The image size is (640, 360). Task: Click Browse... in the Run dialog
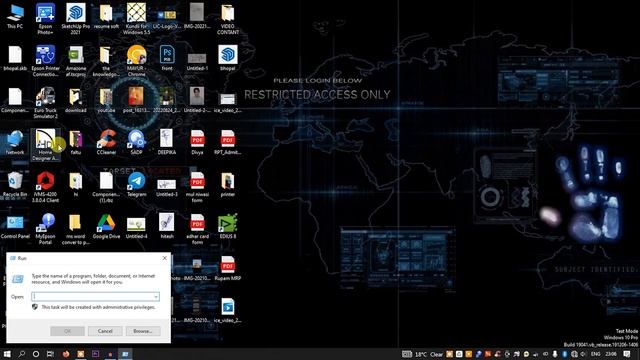coord(143,331)
